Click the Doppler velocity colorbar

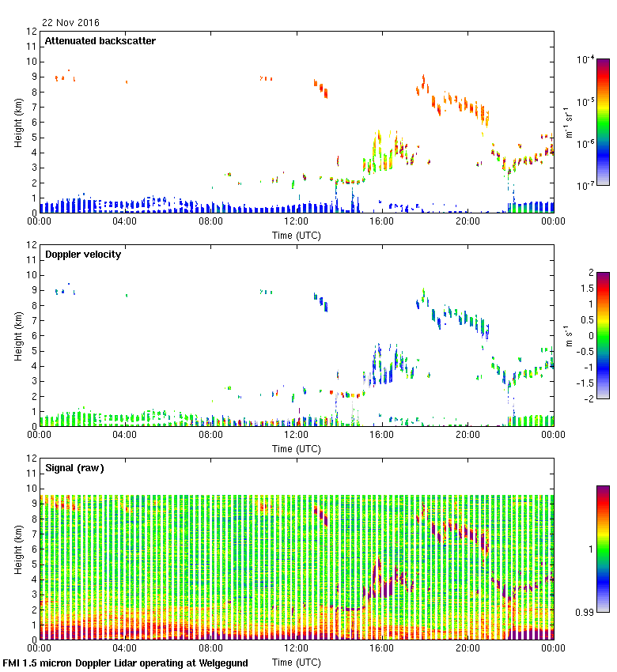[603, 335]
